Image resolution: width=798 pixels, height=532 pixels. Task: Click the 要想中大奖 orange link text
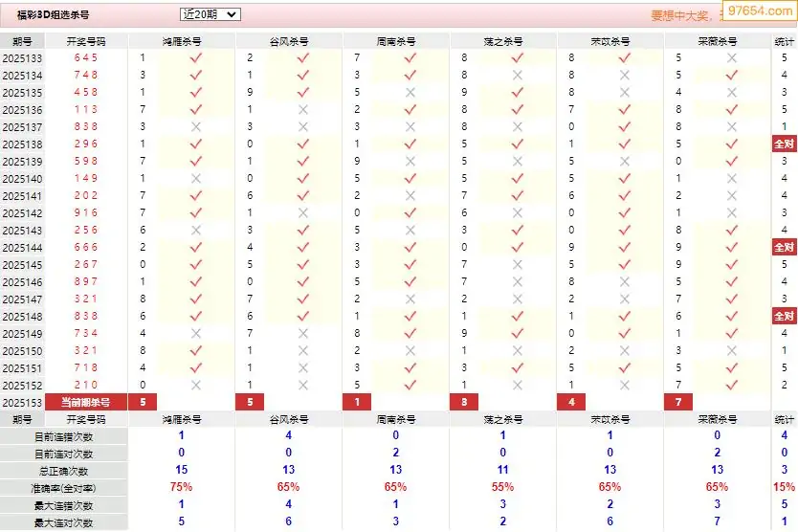(680, 15)
